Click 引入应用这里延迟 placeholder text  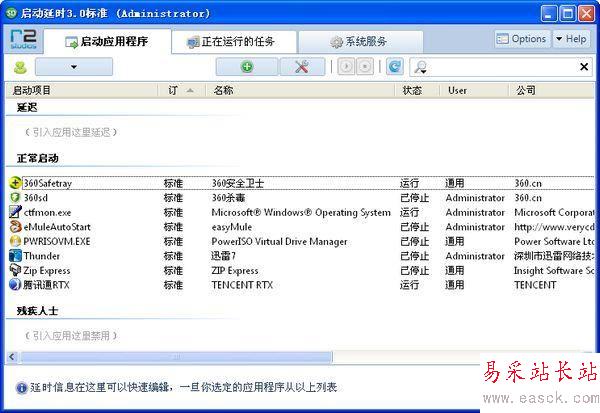71,132
